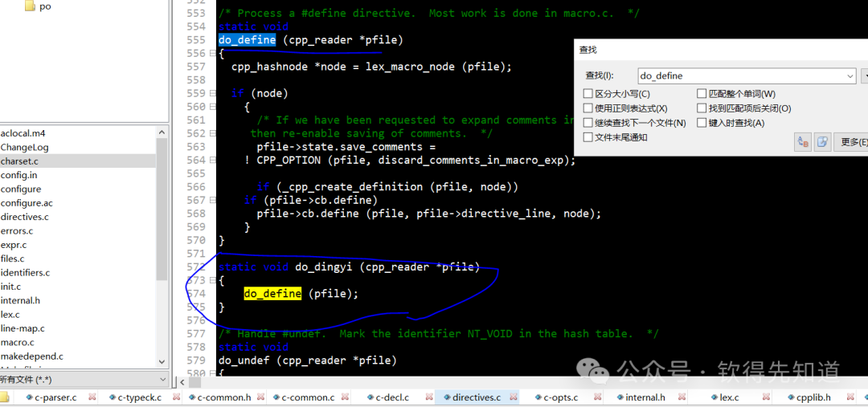Select directives.c in the file list

point(24,217)
